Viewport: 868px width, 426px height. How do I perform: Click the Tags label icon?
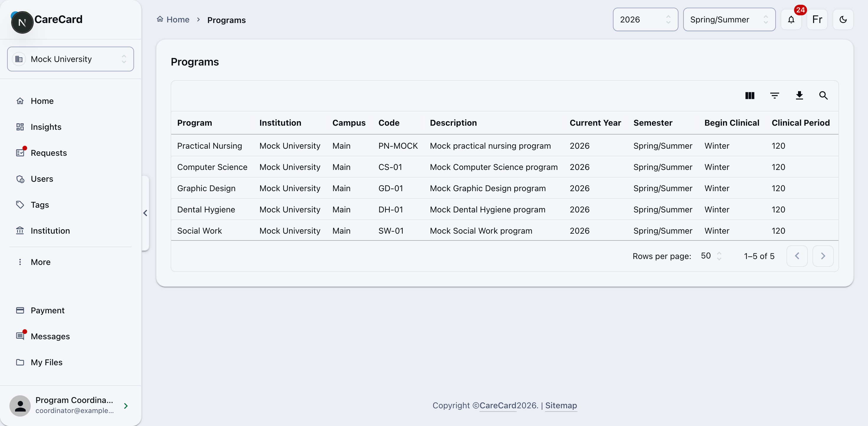click(20, 205)
